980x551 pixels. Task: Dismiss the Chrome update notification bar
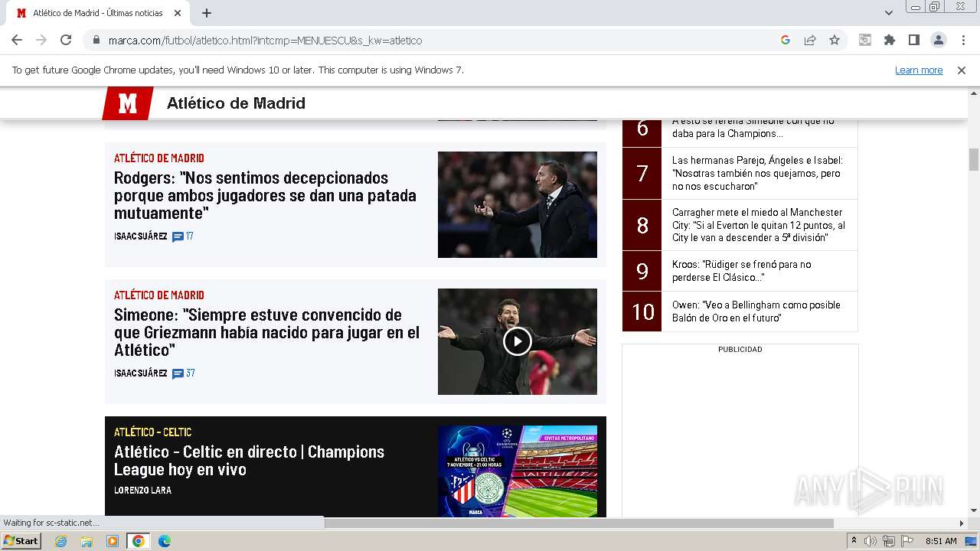click(962, 70)
